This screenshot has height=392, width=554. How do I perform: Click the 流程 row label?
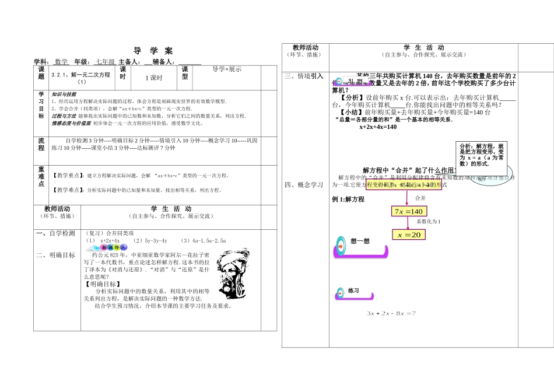[x=41, y=144]
